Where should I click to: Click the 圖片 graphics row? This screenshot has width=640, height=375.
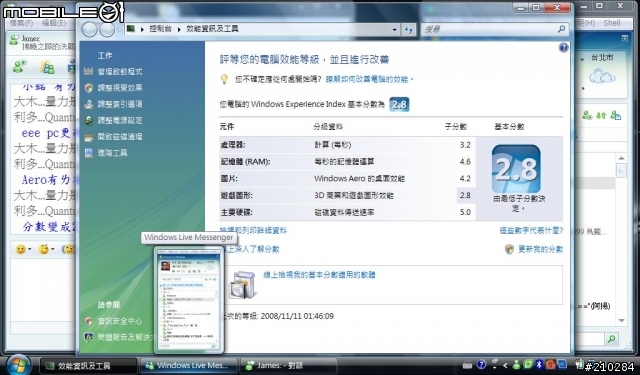click(347, 178)
